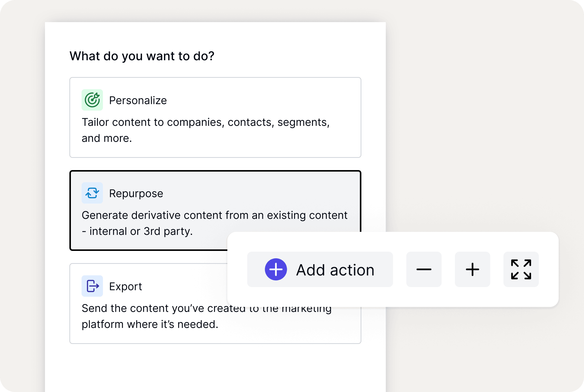Select the Export option title
The image size is (584, 392).
tap(126, 287)
